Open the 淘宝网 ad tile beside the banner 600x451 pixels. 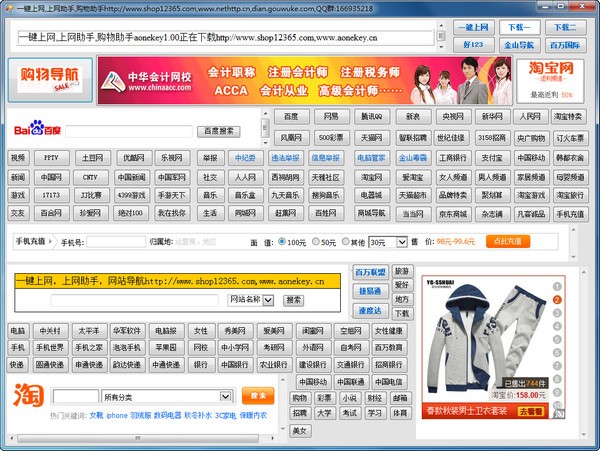[550, 81]
